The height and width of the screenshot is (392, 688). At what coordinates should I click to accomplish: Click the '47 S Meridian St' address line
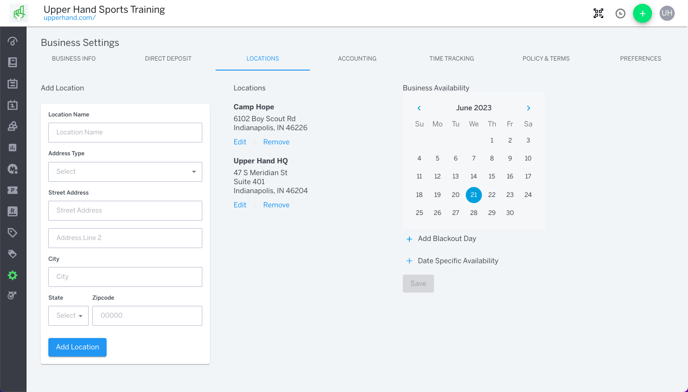pos(261,173)
